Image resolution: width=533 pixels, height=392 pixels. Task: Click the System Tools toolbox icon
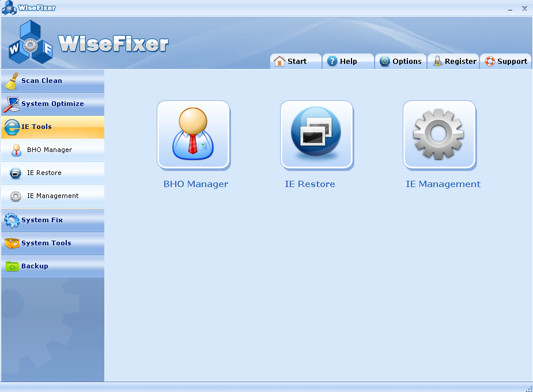tap(12, 243)
